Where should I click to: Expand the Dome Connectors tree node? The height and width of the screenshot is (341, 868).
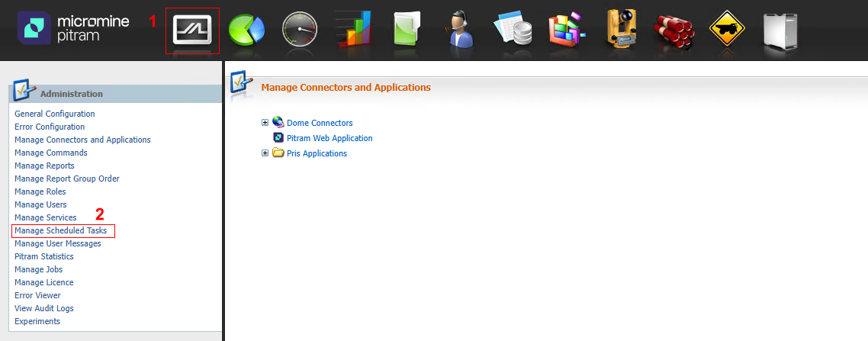(265, 123)
